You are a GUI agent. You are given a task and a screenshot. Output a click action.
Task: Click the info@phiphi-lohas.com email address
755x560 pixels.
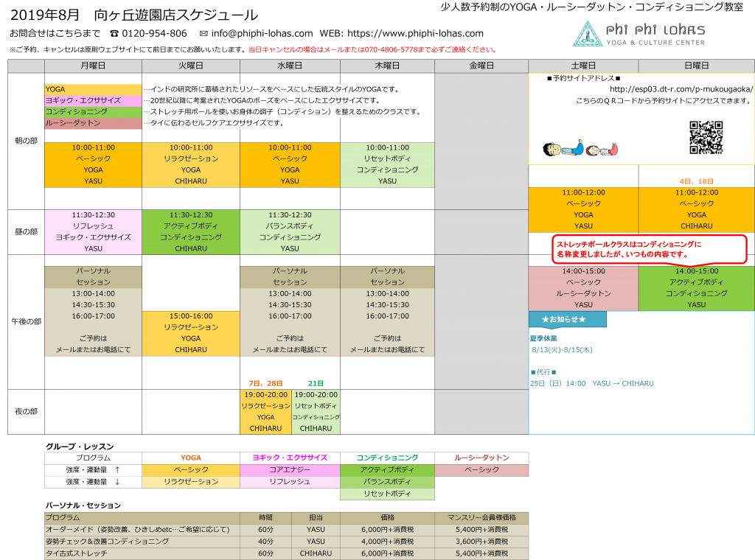(x=262, y=34)
